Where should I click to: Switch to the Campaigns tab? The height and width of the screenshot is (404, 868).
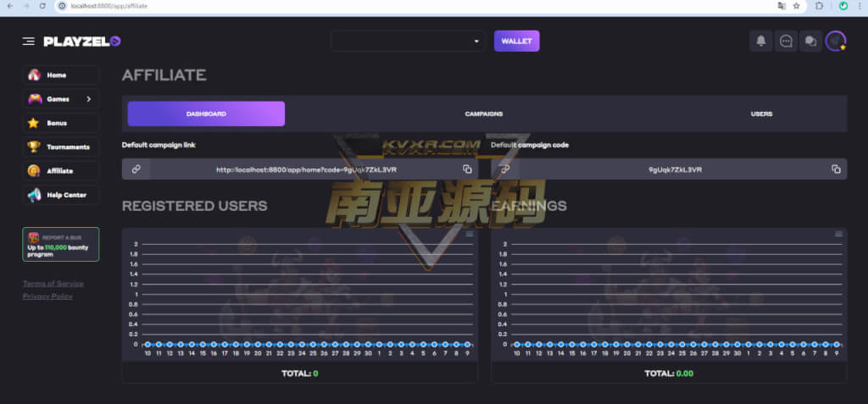tap(484, 114)
